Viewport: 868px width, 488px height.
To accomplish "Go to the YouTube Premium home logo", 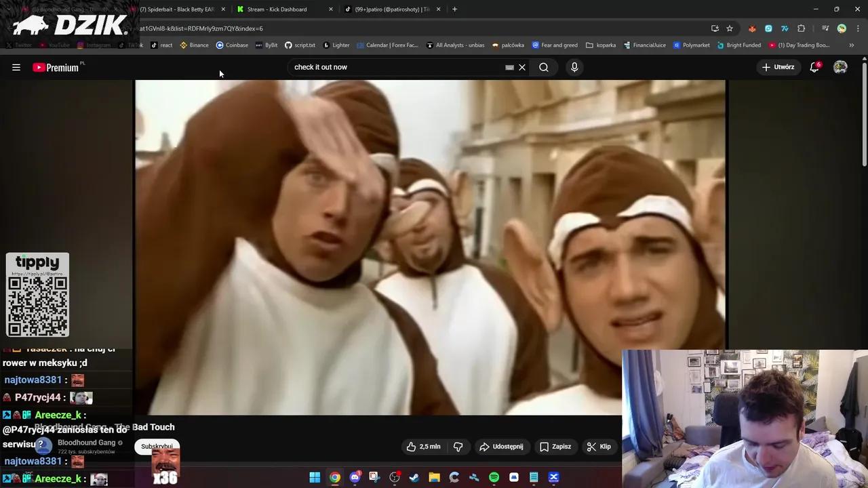I will pos(58,67).
